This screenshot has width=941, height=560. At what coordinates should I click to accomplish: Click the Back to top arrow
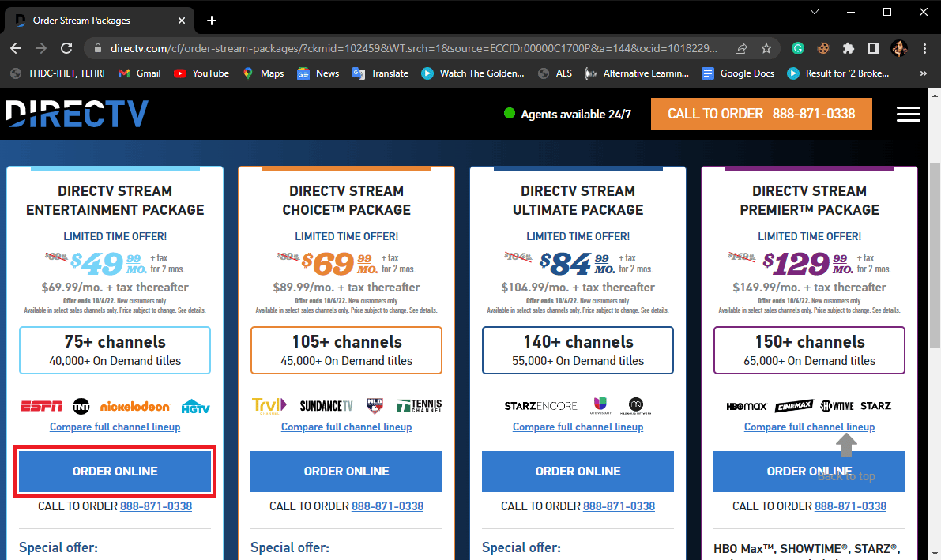[x=846, y=447]
